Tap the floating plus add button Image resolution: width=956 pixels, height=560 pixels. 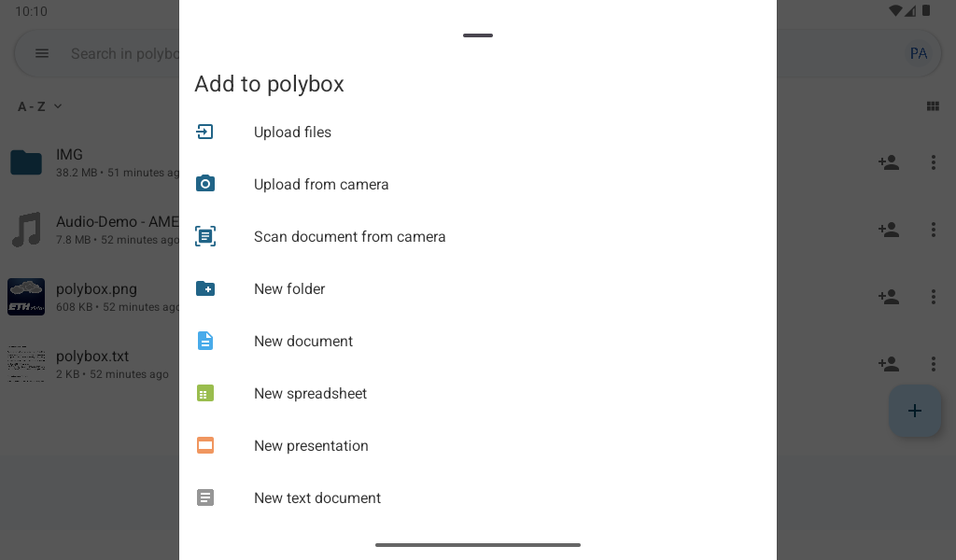(915, 411)
